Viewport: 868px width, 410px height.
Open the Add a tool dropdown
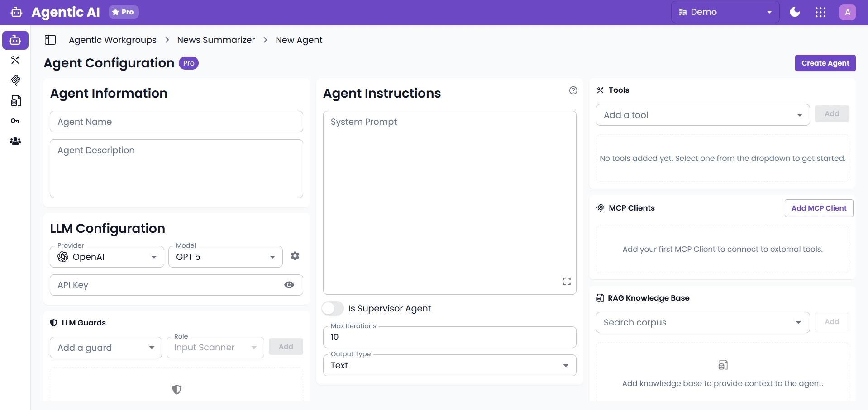(702, 115)
